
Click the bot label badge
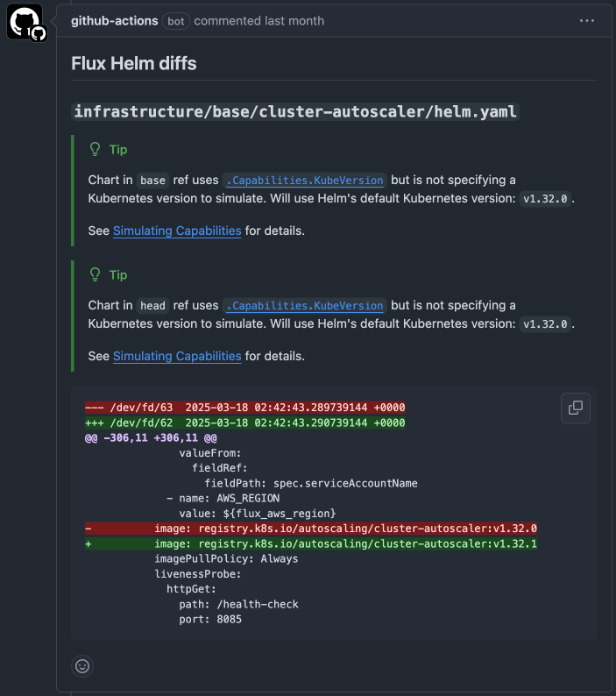click(176, 21)
